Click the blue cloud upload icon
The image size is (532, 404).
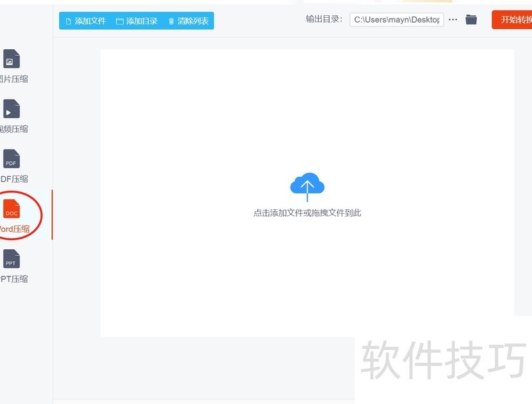[x=307, y=187]
